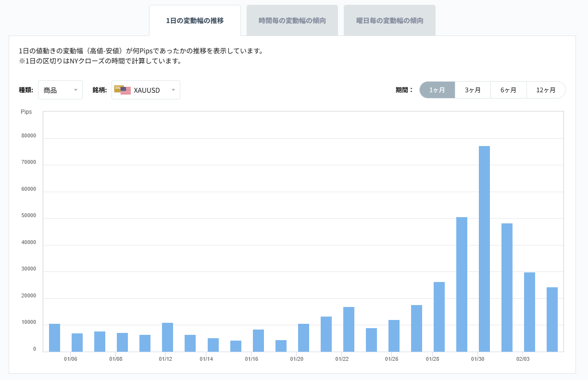This screenshot has height=380, width=588.
Task: Select the 1ヶ月 period button
Action: pyautogui.click(x=437, y=90)
